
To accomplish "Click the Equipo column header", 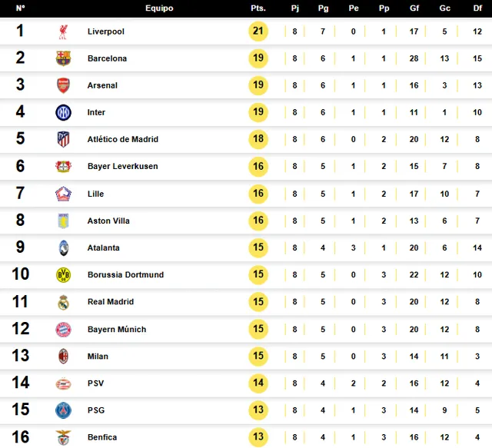I will point(159,8).
